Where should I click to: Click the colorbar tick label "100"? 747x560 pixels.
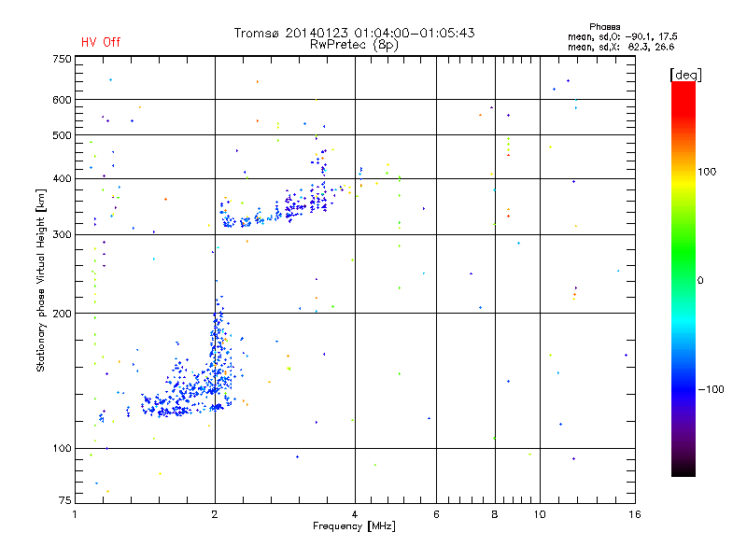coord(707,172)
